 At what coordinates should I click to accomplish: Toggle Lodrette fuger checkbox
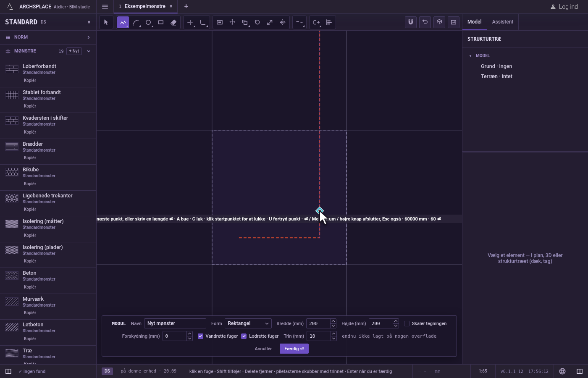tap(244, 336)
